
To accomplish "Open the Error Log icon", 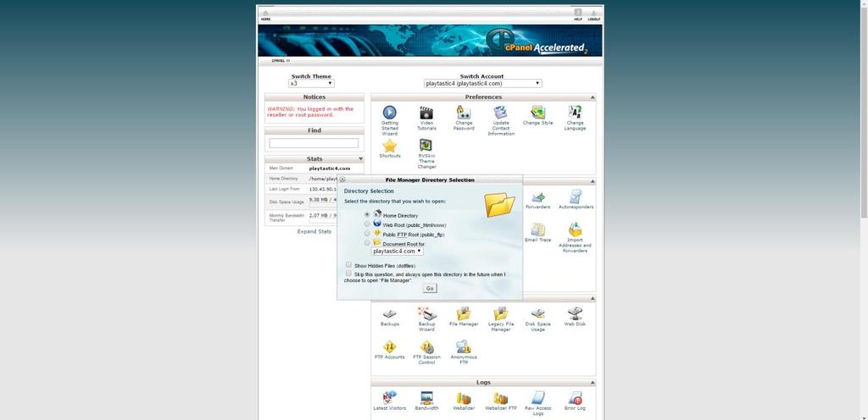I will (575, 398).
